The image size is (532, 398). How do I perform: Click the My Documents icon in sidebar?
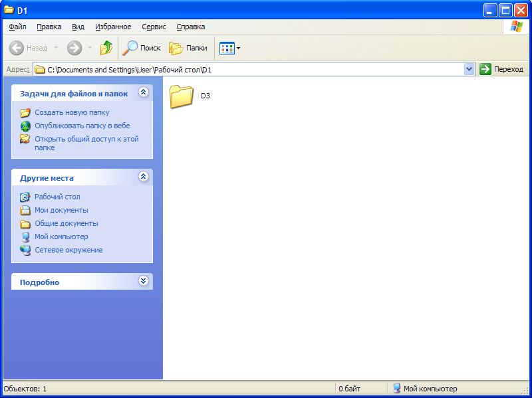[x=25, y=210]
